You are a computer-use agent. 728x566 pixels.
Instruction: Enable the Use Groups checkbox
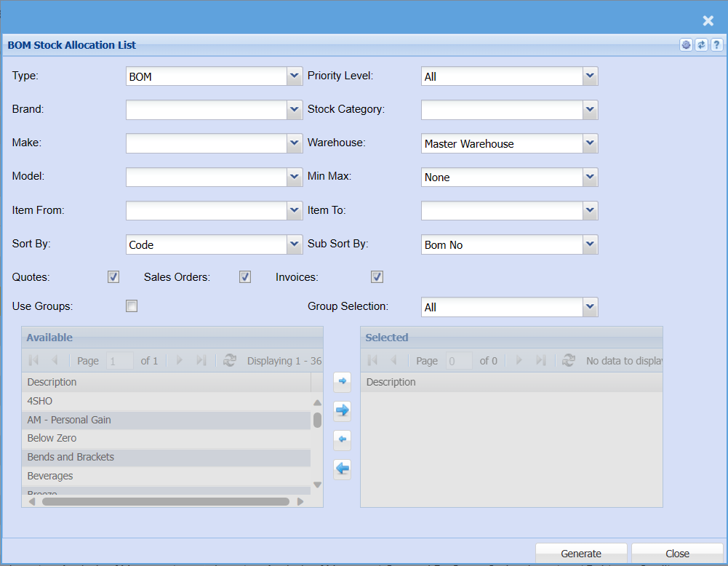(132, 306)
